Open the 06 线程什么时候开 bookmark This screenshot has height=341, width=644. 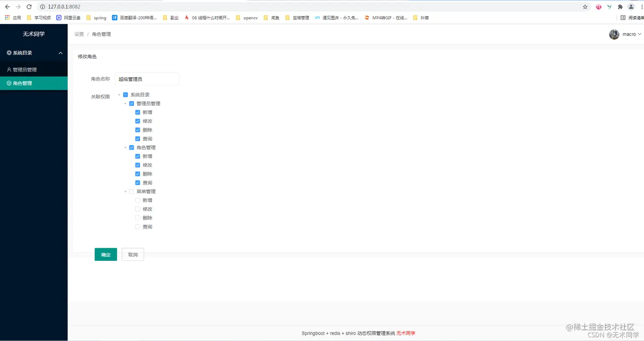pyautogui.click(x=207, y=17)
